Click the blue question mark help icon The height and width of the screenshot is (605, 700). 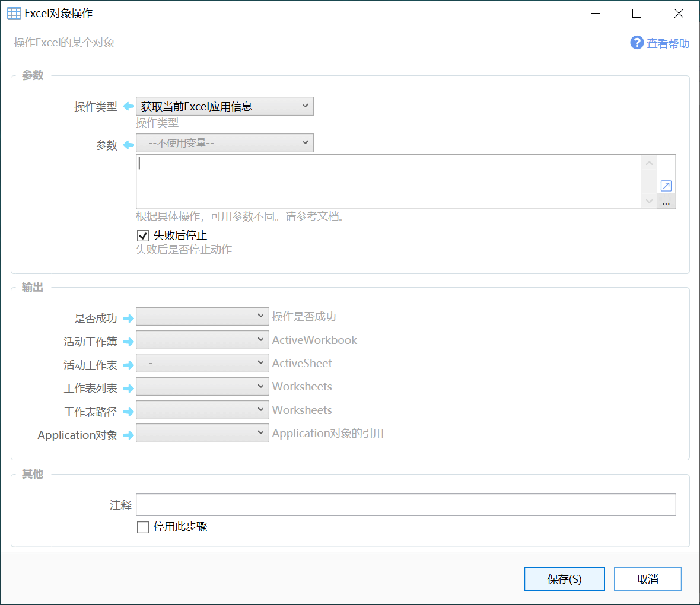pyautogui.click(x=637, y=43)
